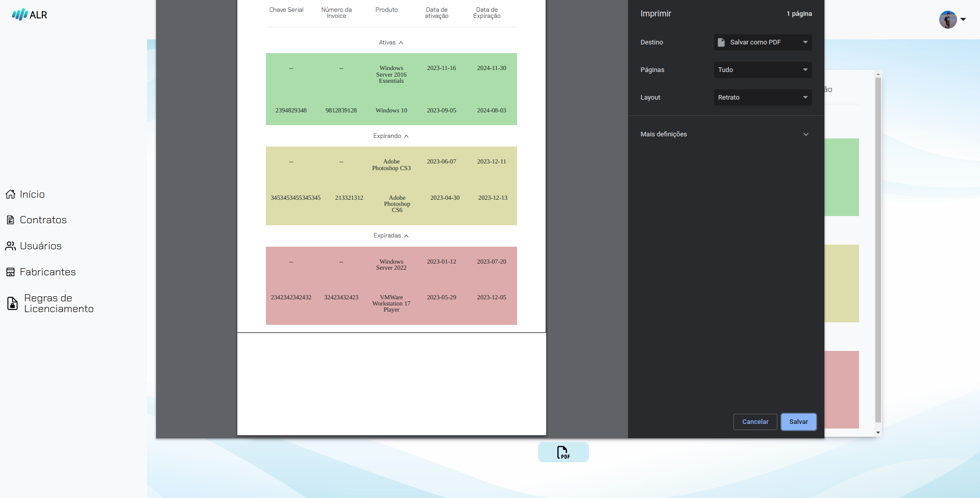This screenshot has width=980, height=498.
Task: Click invoice number 9812839128
Action: (341, 110)
